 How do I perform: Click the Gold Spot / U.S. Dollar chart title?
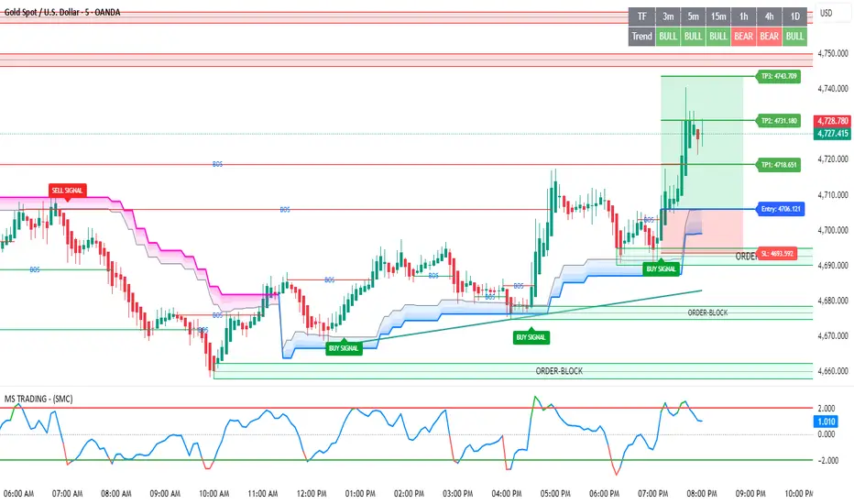(x=62, y=12)
